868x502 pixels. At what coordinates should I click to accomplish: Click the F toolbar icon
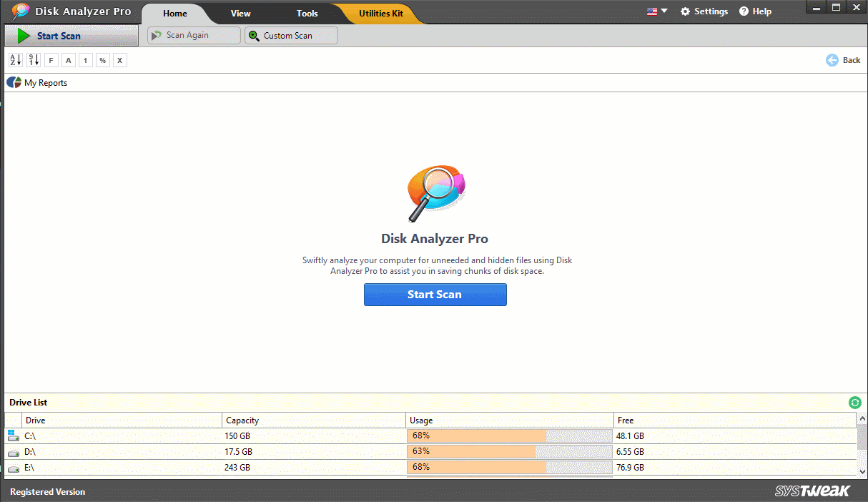coord(51,60)
